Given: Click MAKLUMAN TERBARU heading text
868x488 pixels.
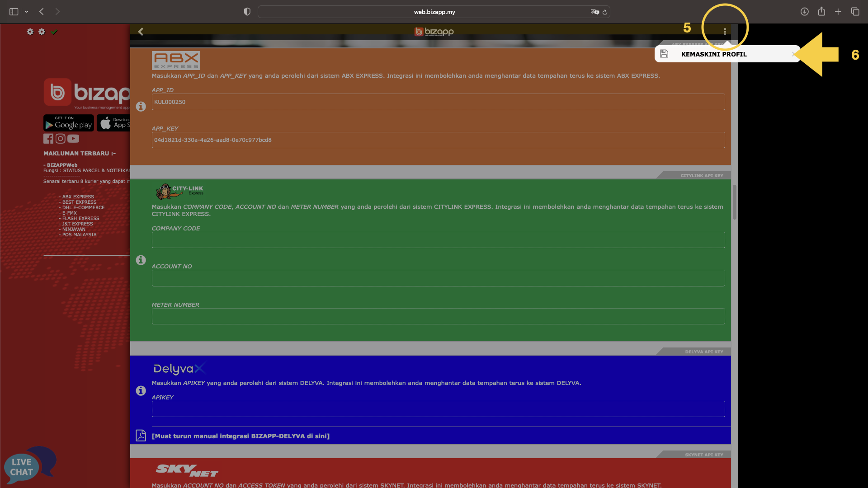Looking at the screenshot, I should pyautogui.click(x=80, y=154).
